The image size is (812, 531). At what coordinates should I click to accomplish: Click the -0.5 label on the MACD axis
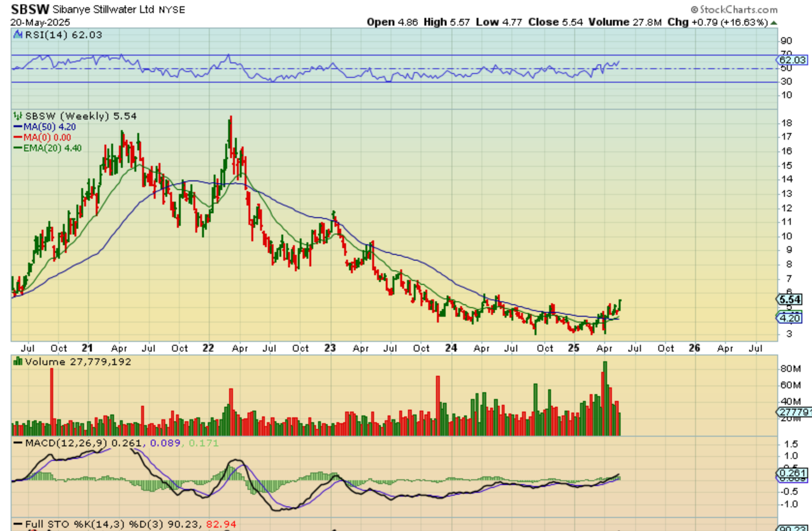[788, 491]
